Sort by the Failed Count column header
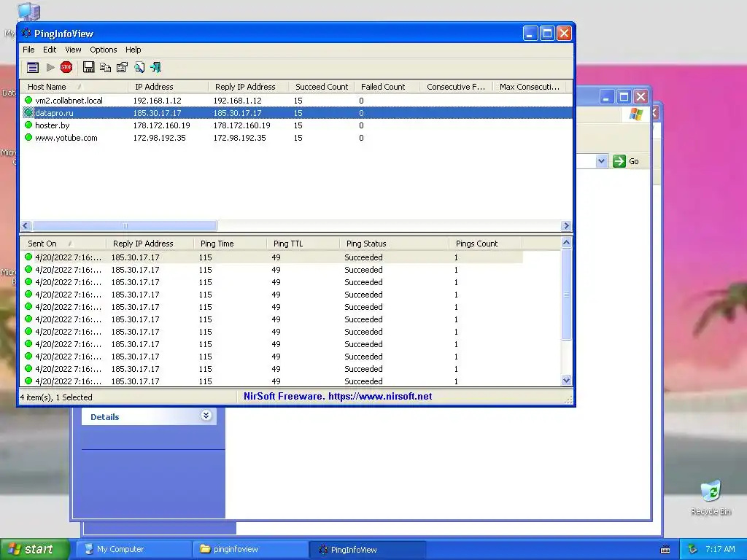747x560 pixels. pyautogui.click(x=387, y=87)
